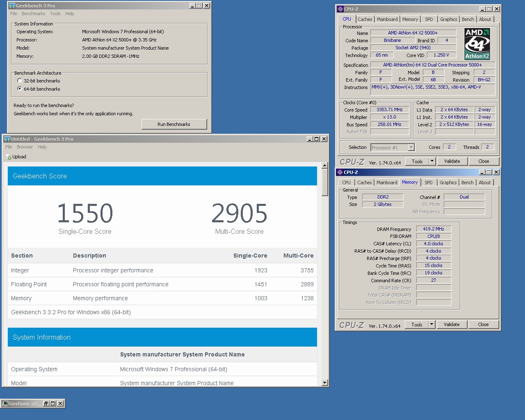Click the Single-Core Score 1550

85,213
